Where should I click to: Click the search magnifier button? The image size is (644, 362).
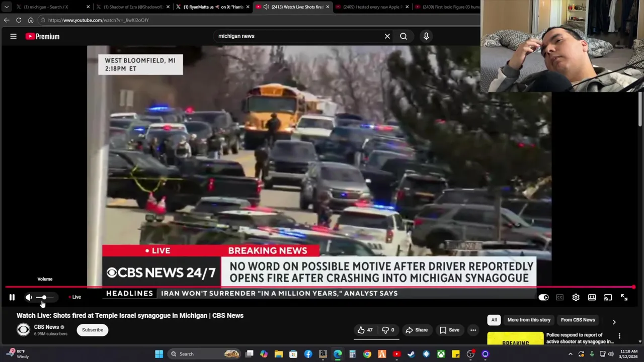point(404,36)
